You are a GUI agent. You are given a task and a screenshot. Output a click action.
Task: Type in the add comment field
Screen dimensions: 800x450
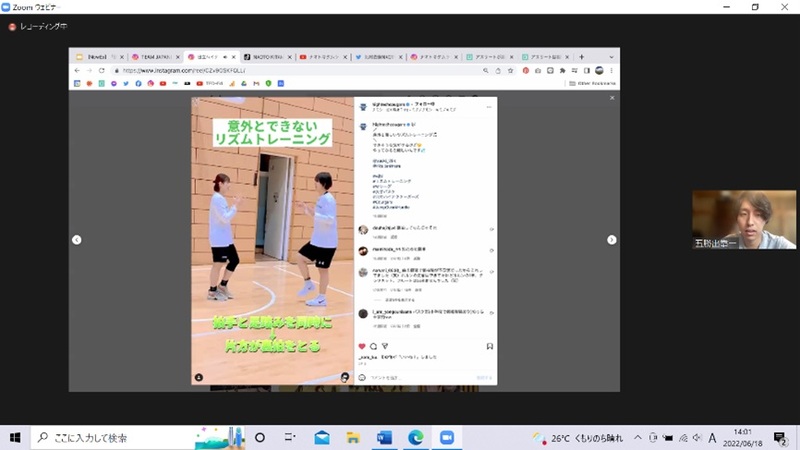[x=420, y=378]
